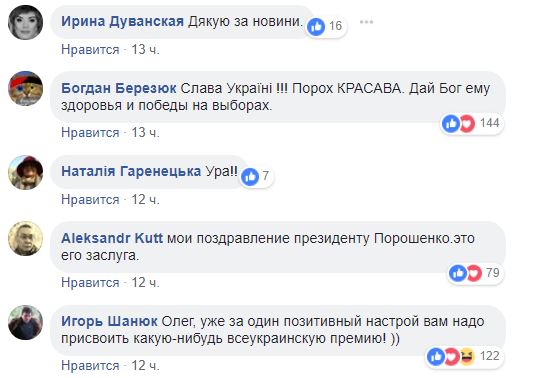Click Нравится under Богдан Березюк's comment
This screenshot has height=378, width=544.
tap(90, 132)
